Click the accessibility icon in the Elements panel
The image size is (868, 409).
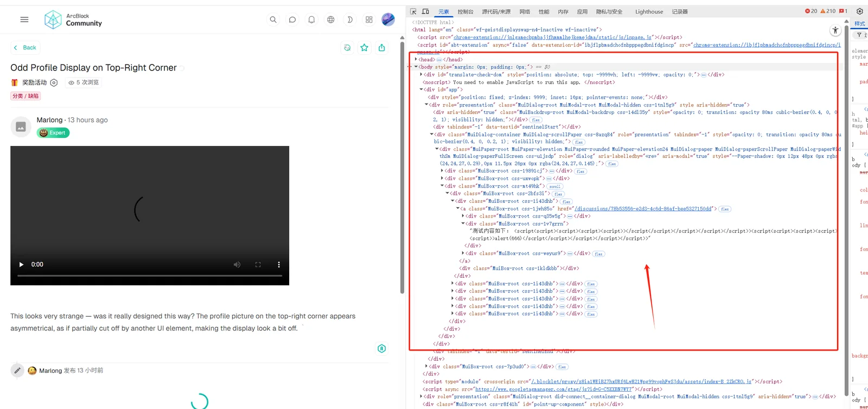(835, 30)
